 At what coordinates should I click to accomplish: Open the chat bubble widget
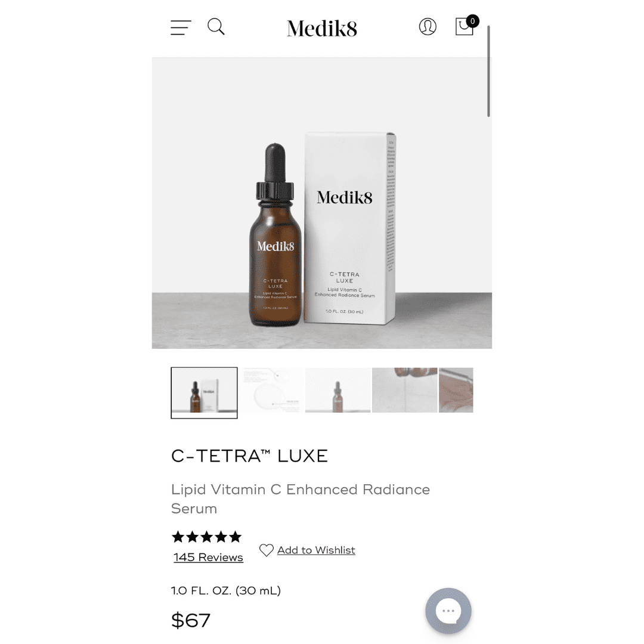[x=448, y=611]
